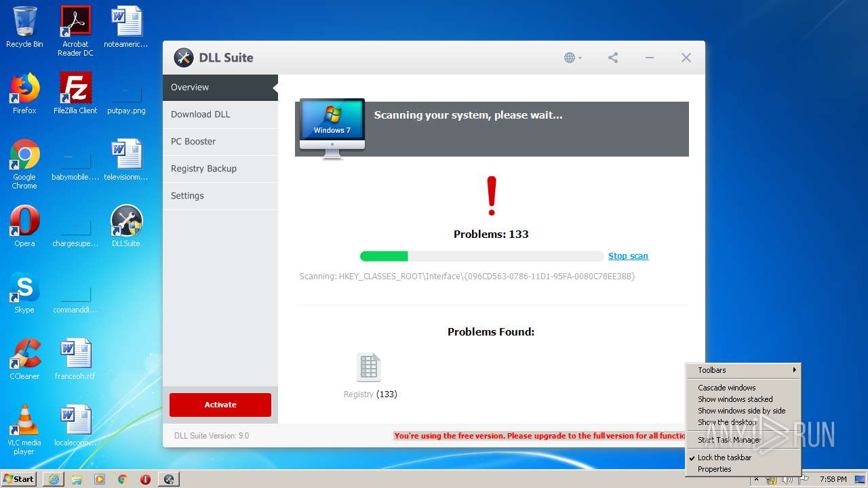
Task: Open Internet Explorer from taskbar
Action: 54,479
